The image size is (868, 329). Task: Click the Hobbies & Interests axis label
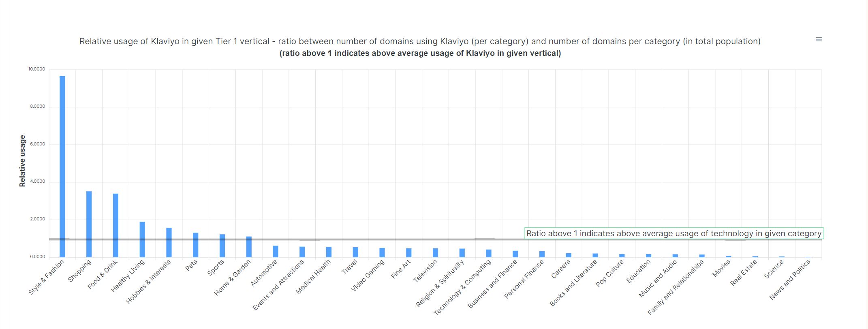148,282
